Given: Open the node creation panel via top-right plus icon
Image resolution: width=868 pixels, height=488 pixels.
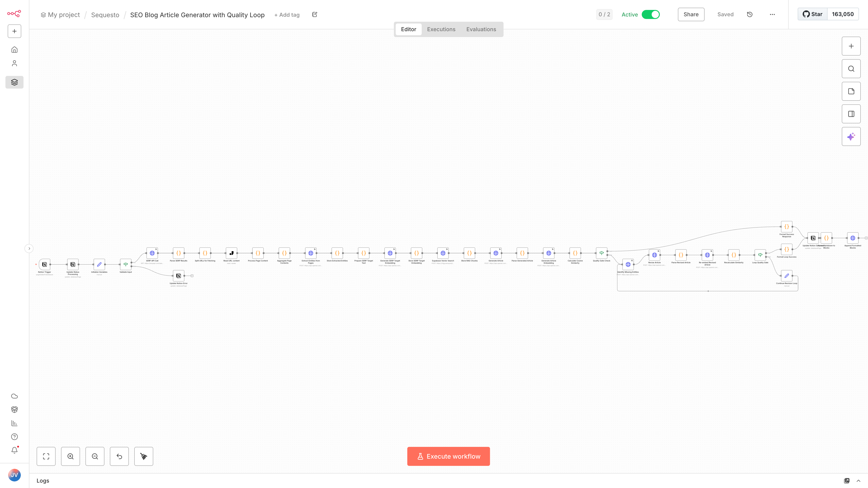Looking at the screenshot, I should pyautogui.click(x=851, y=46).
